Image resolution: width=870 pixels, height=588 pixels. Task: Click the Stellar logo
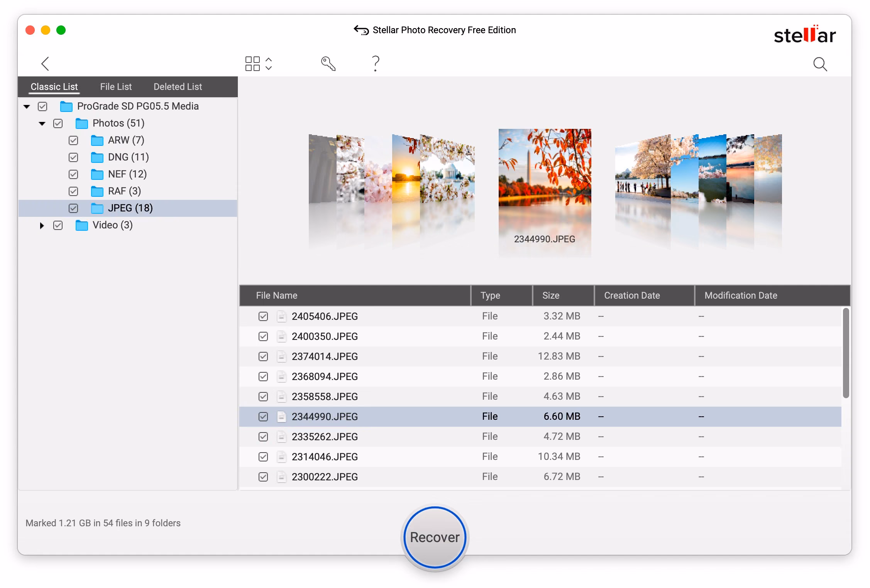click(805, 35)
